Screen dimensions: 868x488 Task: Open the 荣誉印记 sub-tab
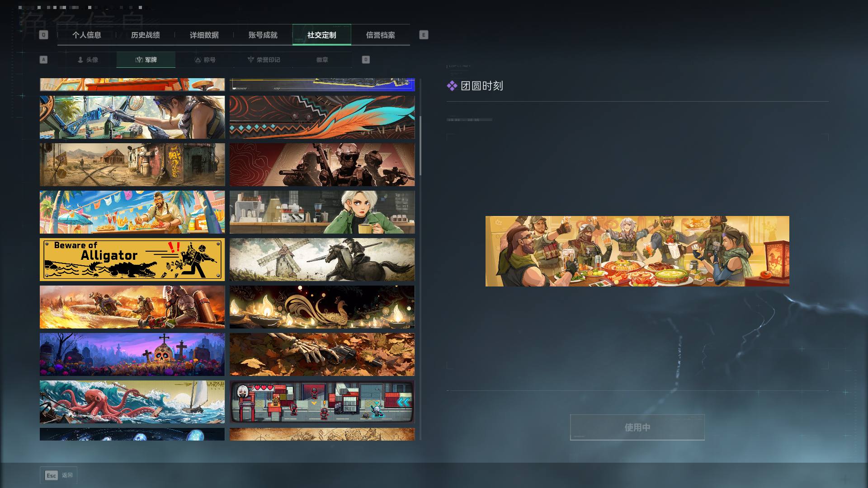pyautogui.click(x=264, y=60)
